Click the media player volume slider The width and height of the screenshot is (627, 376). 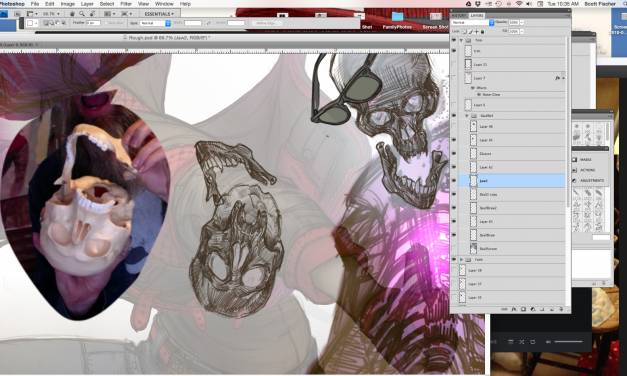[568, 342]
